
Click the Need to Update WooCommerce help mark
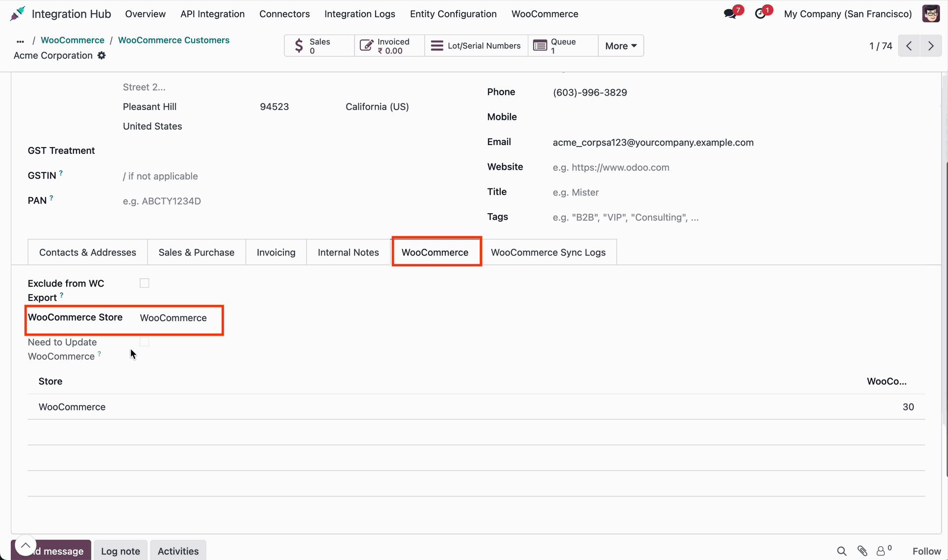click(99, 354)
